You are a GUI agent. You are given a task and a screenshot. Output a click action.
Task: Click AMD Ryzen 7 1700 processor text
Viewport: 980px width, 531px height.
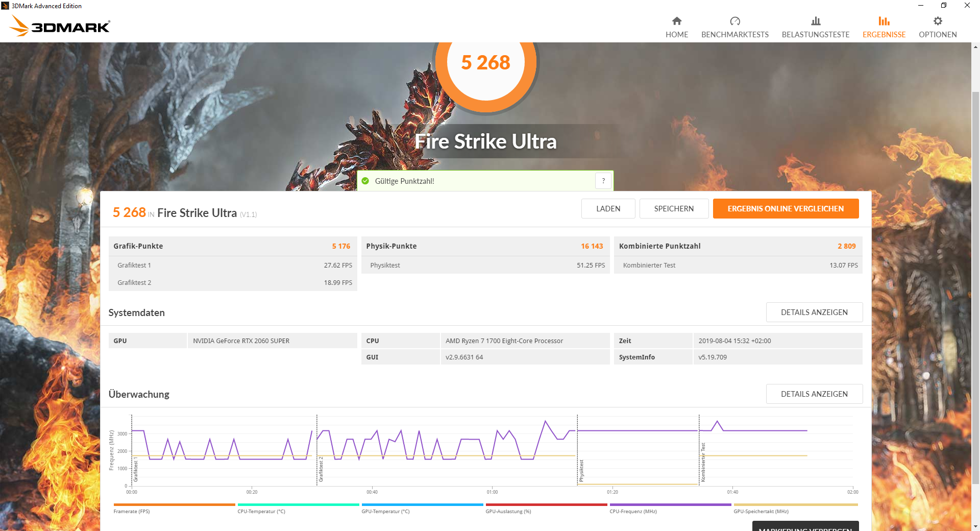click(504, 341)
